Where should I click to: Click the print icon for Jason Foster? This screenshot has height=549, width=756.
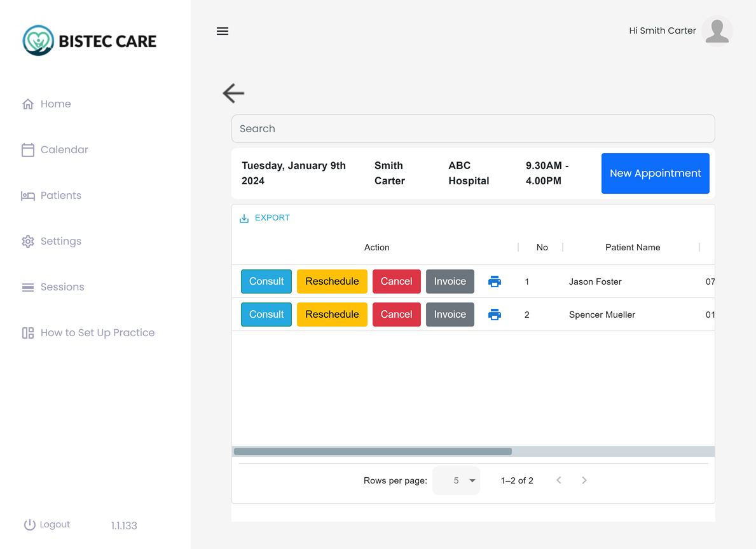(x=495, y=281)
